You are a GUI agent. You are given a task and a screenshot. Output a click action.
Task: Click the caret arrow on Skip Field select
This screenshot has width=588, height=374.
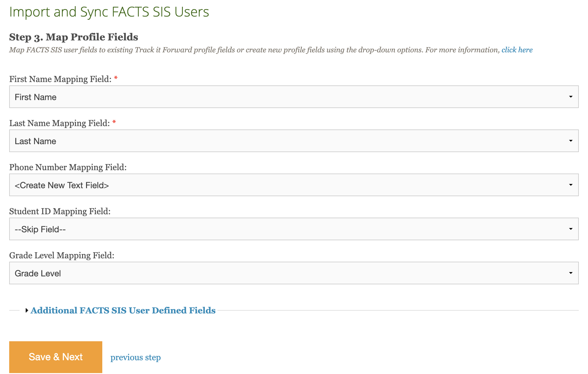click(x=571, y=229)
